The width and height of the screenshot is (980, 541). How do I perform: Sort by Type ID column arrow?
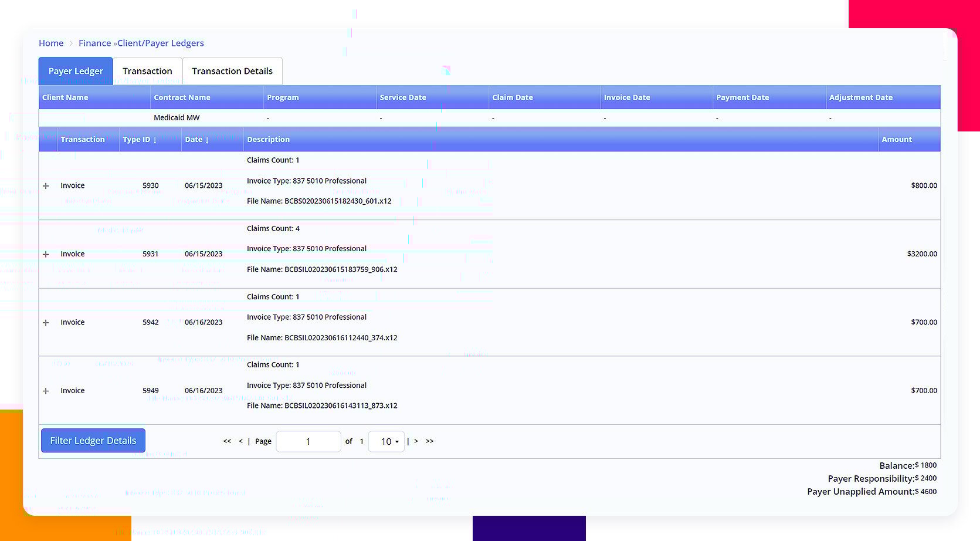tap(155, 140)
